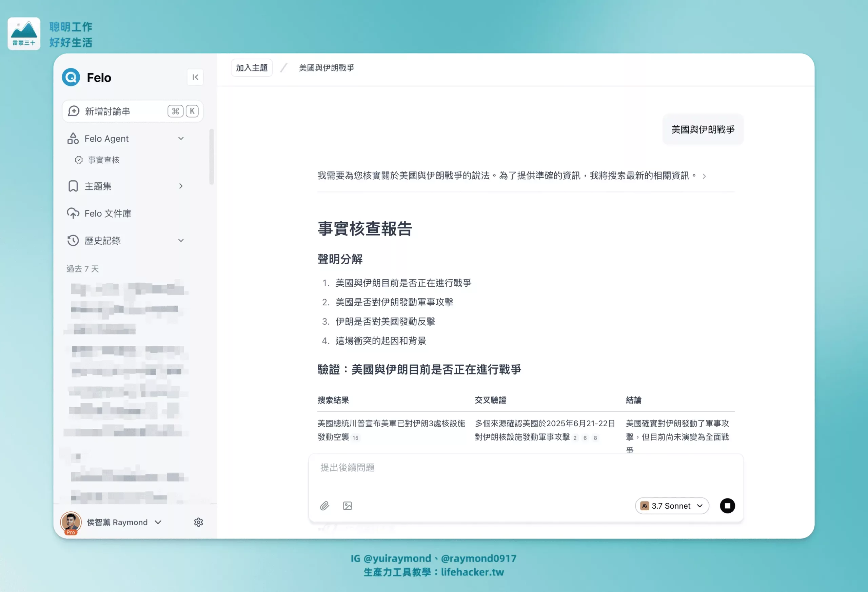The width and height of the screenshot is (868, 592).
Task: Click the 交叉驗證 column header
Action: tap(490, 400)
